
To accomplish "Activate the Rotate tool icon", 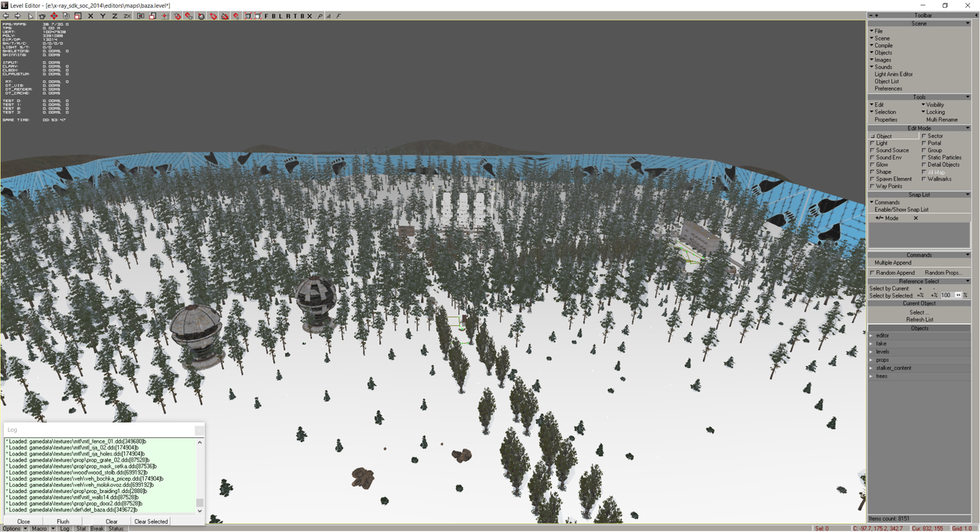I will pyautogui.click(x=66, y=16).
